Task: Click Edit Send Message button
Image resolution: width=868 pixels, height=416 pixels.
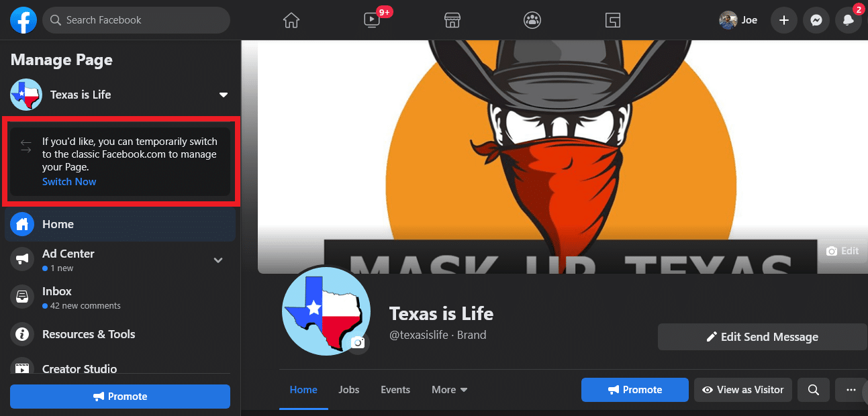Action: click(x=763, y=337)
